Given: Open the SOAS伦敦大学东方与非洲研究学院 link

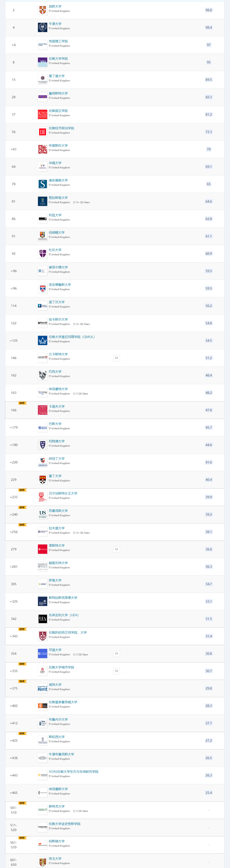Looking at the screenshot, I should point(73,772).
